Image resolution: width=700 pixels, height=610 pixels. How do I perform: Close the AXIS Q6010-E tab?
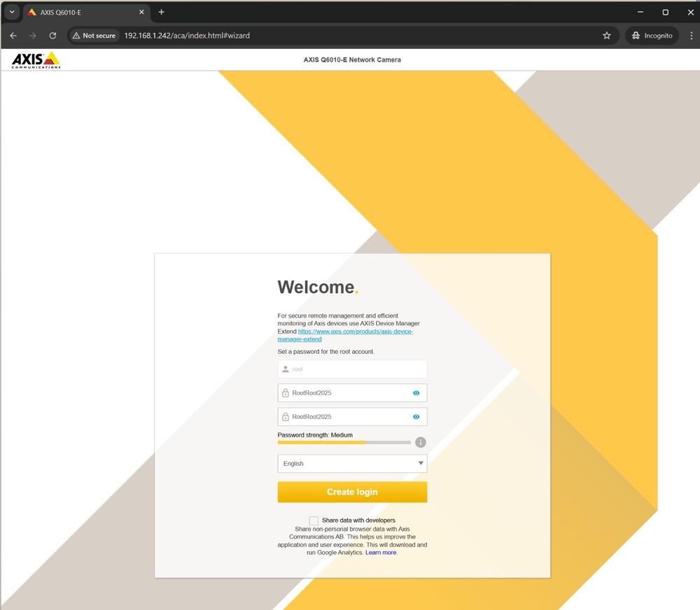tap(141, 13)
